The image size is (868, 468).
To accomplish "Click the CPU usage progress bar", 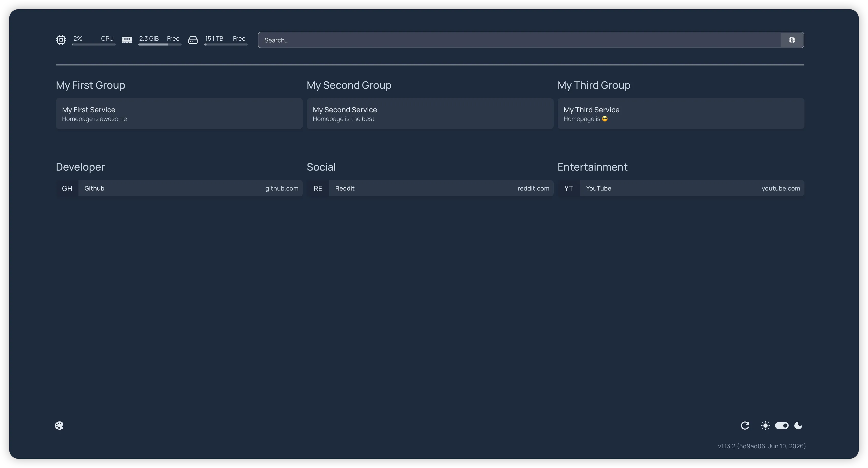I will point(94,44).
